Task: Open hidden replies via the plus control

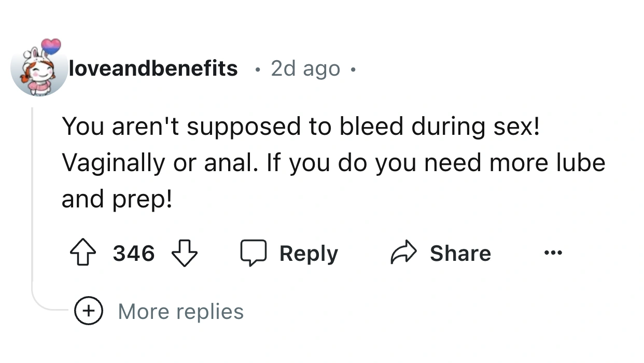Action: pyautogui.click(x=89, y=311)
